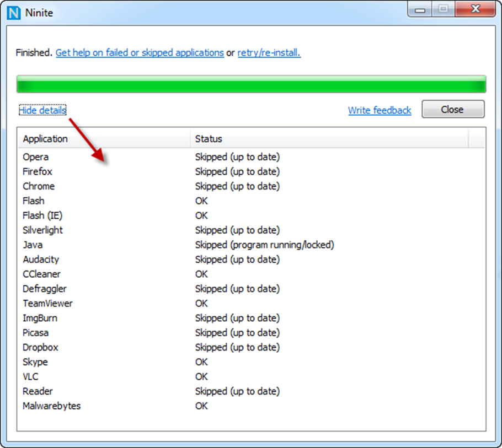Viewport: 502px width, 448px height.
Task: Click the OK status for CCleaner
Action: pyautogui.click(x=201, y=274)
